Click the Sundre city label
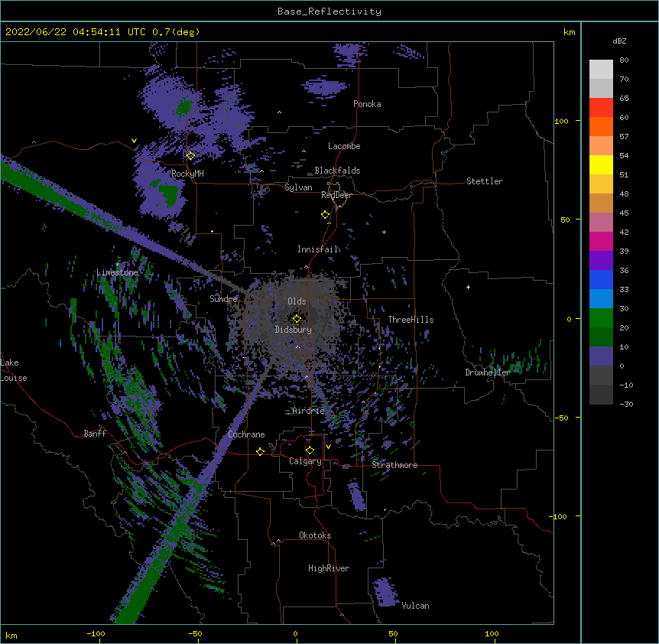This screenshot has width=659, height=644. click(x=223, y=299)
